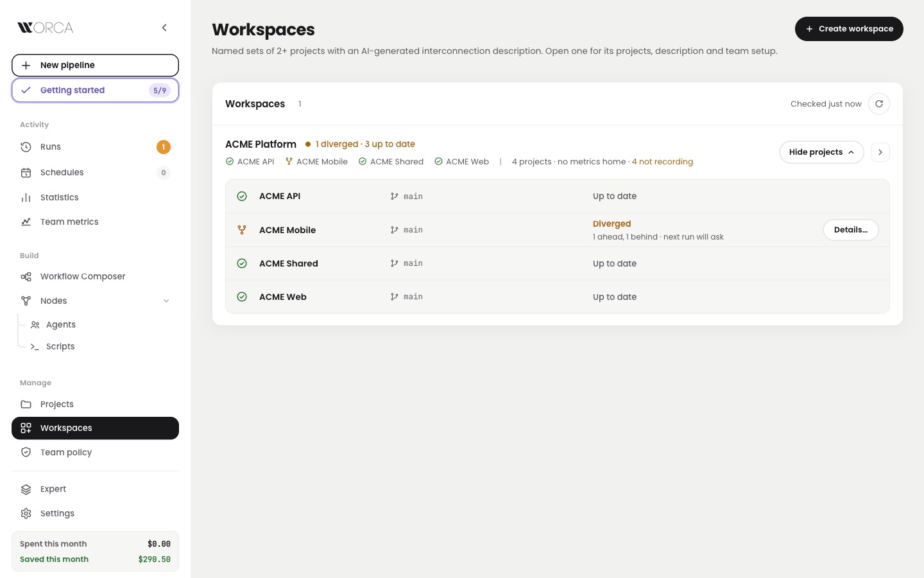
Task: Click the Diverged status on ACME Mobile
Action: click(x=612, y=224)
